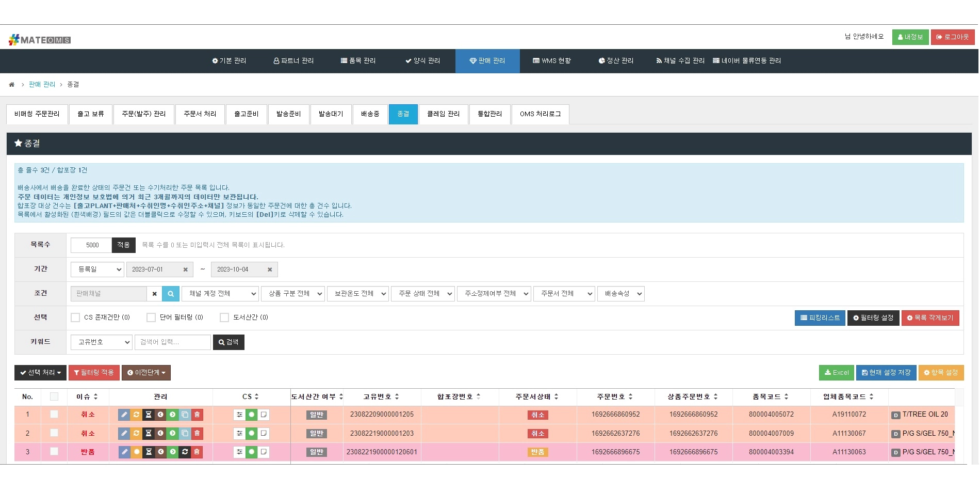980x492 pixels.
Task: Open the 주소정제여부 전체 dropdown
Action: click(x=494, y=294)
